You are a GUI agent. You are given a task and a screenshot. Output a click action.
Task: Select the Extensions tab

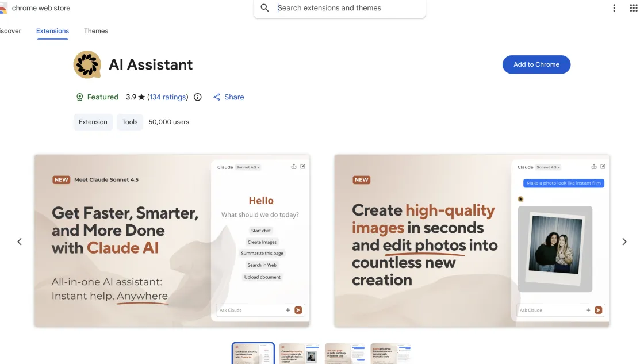coord(52,31)
